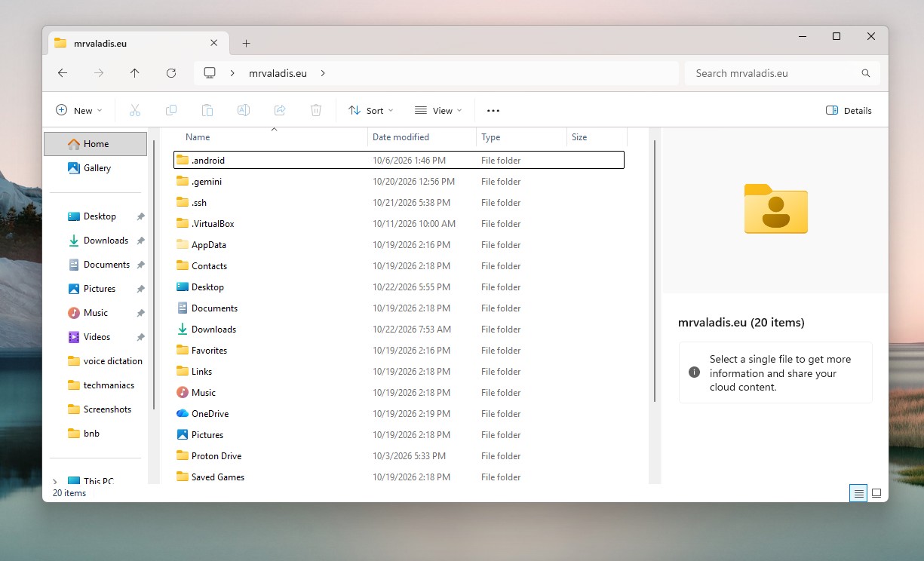Select the .VirtualBox folder

coord(399,223)
